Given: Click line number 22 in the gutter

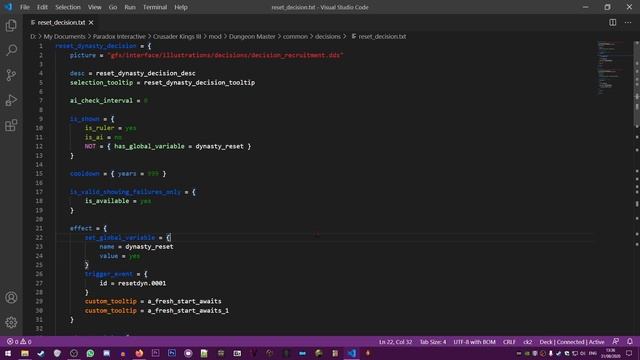Looking at the screenshot, I should 39,238.
